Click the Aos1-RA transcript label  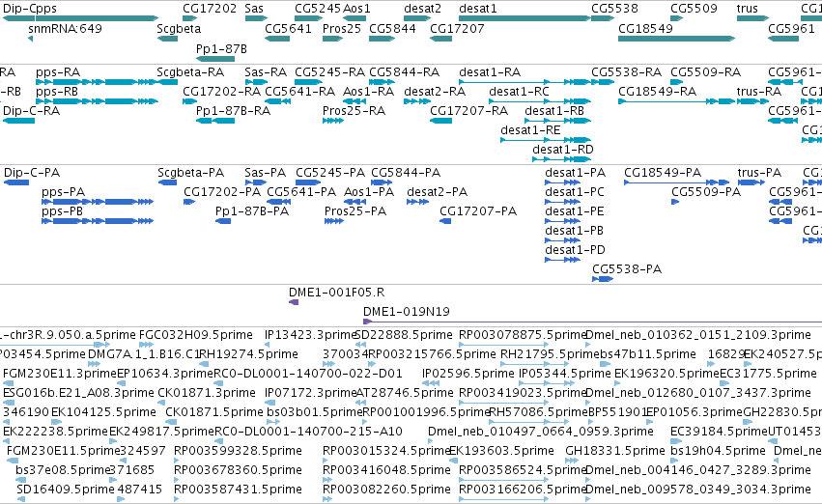coord(369,92)
